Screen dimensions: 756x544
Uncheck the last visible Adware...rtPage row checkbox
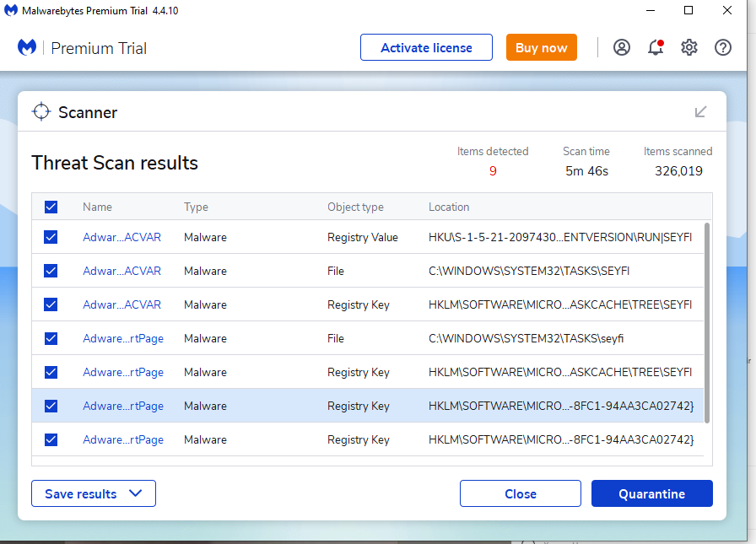click(x=51, y=439)
